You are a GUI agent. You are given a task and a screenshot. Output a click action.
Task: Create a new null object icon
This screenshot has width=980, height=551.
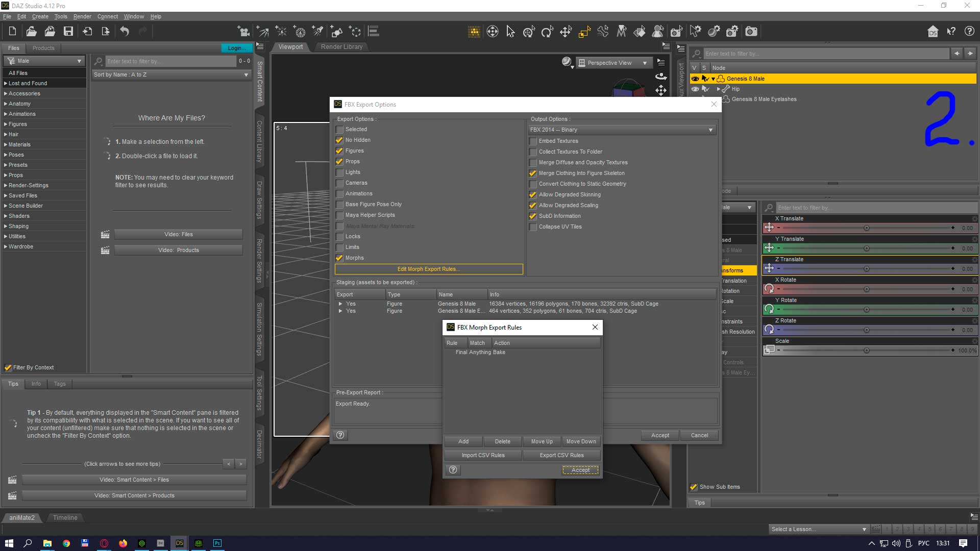(355, 32)
